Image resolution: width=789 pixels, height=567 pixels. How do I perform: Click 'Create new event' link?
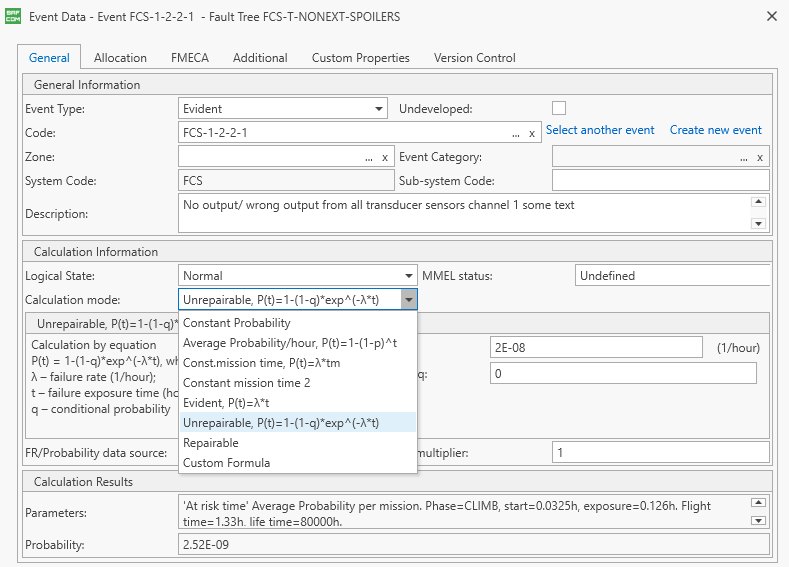[x=715, y=130]
